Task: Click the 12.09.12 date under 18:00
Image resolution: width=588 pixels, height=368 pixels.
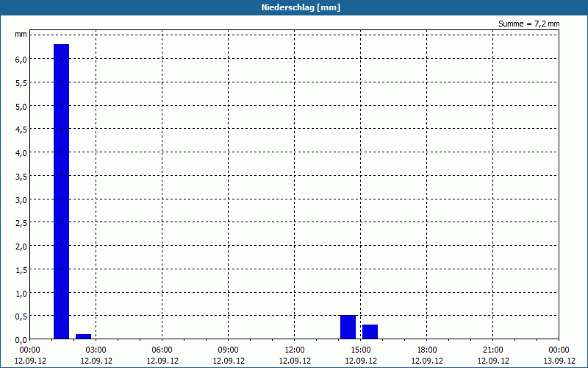Action: click(427, 361)
